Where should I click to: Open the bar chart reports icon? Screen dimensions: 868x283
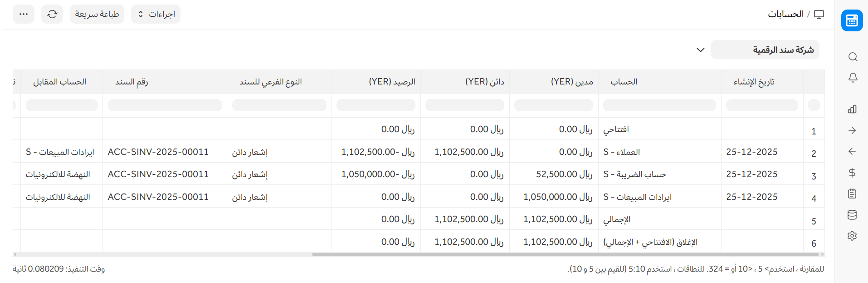[852, 109]
